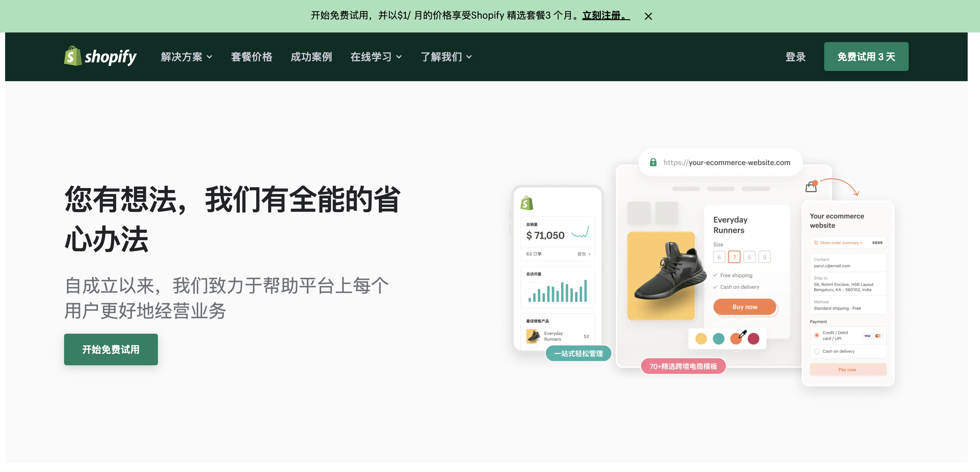Click the 开始免费试用 button
Screen dimensions: 980x472
[111, 350]
